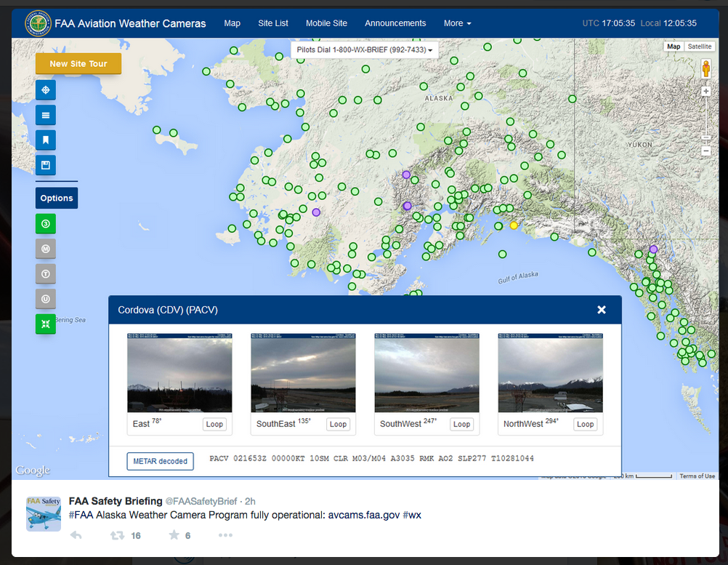This screenshot has width=728, height=565.
Task: Open the Map nav item
Action: pos(232,23)
